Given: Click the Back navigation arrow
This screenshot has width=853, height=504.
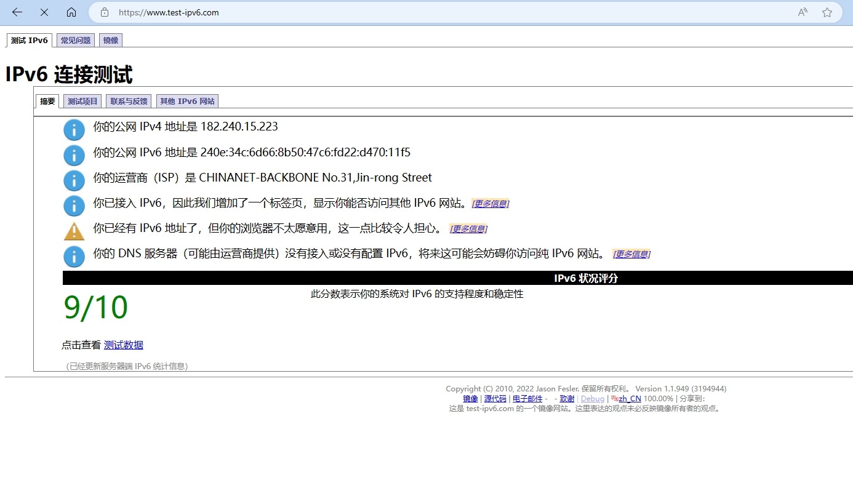Looking at the screenshot, I should (x=17, y=12).
